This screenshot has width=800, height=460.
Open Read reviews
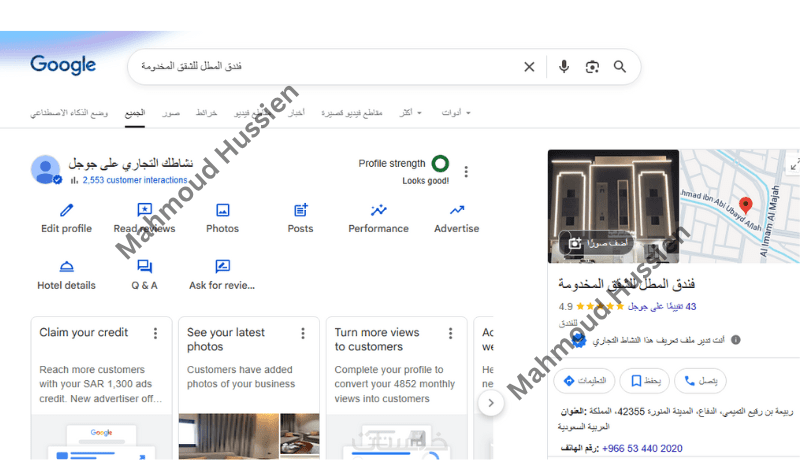click(x=144, y=218)
